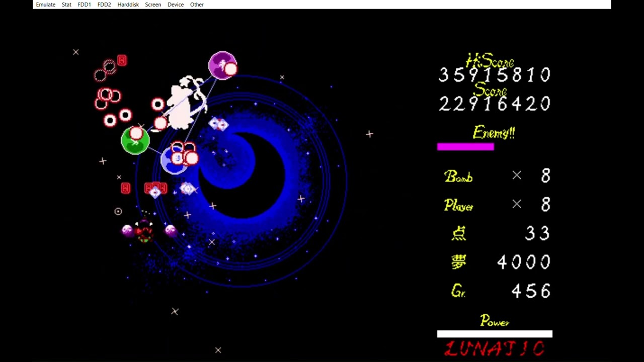Click the 夢 value 4000
Screen dimensions: 644x362
524,262
